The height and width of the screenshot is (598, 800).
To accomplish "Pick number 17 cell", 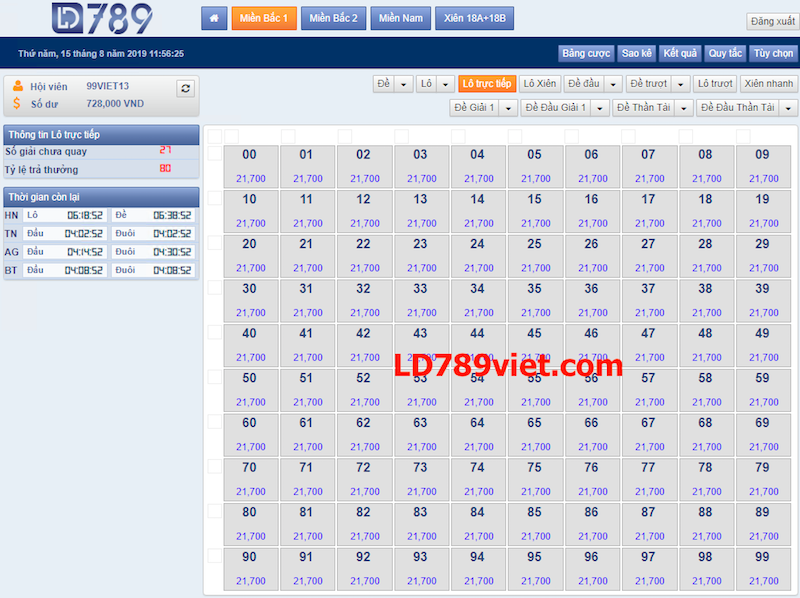I will click(x=649, y=211).
